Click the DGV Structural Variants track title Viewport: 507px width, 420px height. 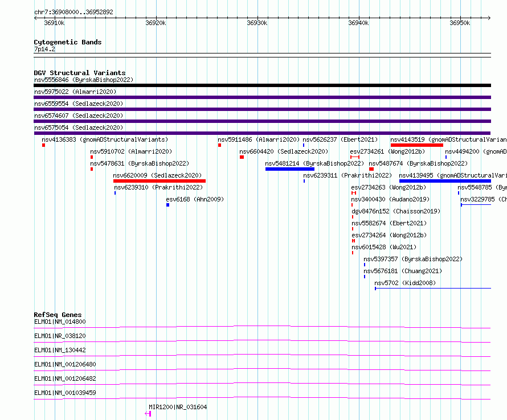(80, 73)
